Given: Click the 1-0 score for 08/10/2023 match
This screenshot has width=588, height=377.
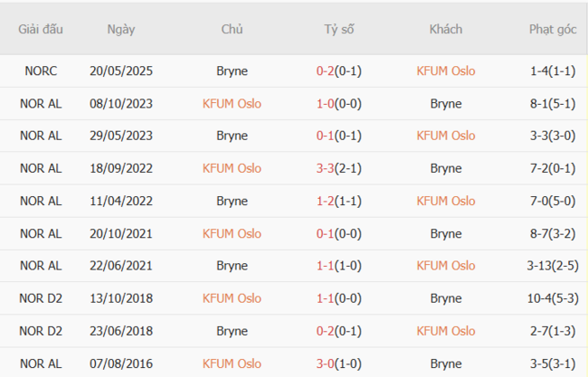Looking at the screenshot, I should coord(326,103).
